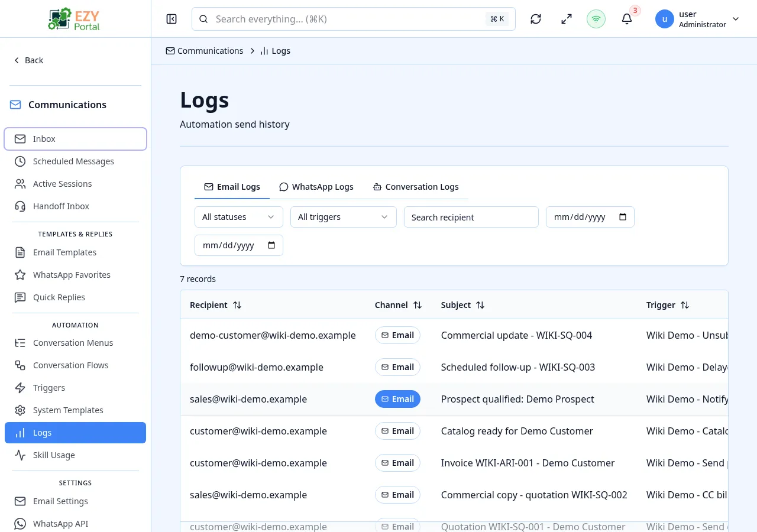Image resolution: width=757 pixels, height=532 pixels.
Task: Open Scheduled Messages in sidebar
Action: click(x=75, y=161)
